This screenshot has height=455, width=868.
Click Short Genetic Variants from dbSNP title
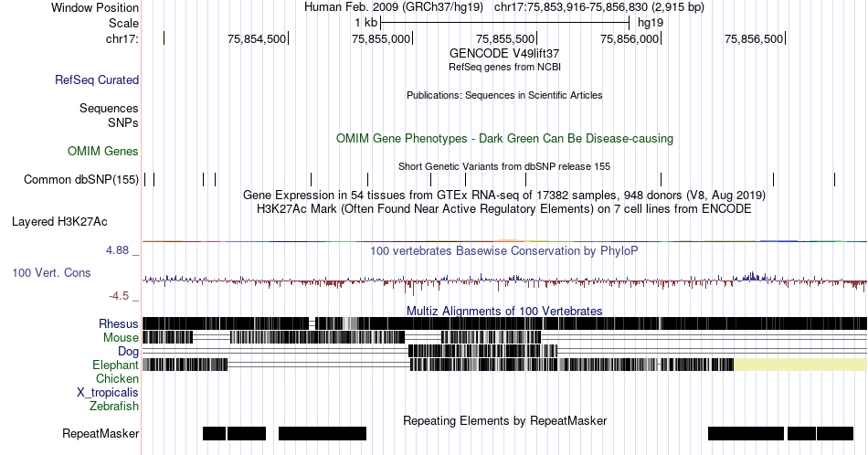(504, 166)
